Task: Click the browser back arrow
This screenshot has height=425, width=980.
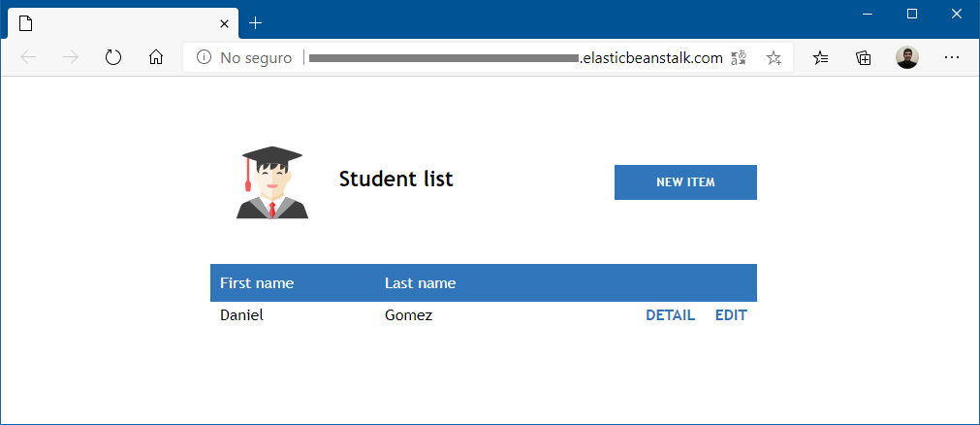Action: tap(28, 57)
